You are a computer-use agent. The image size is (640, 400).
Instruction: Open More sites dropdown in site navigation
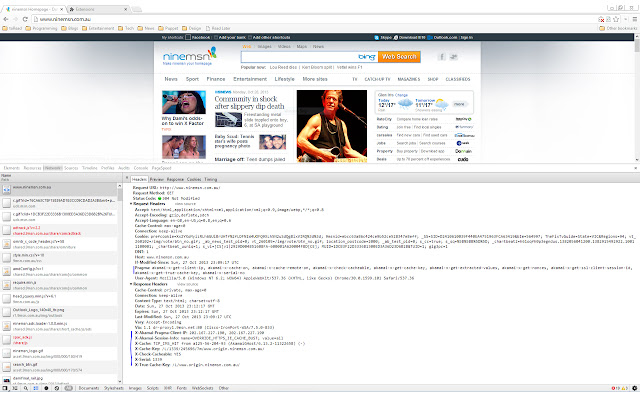click(315, 79)
